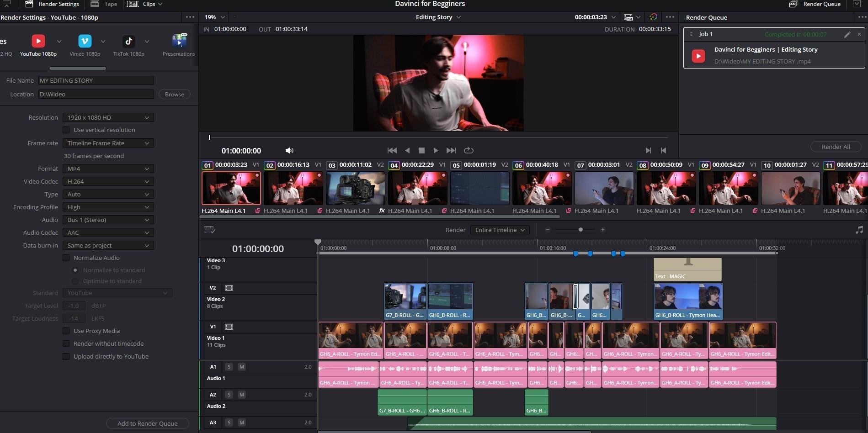Select the Vimeo 1080p render preset
The image size is (868, 433).
(x=85, y=45)
